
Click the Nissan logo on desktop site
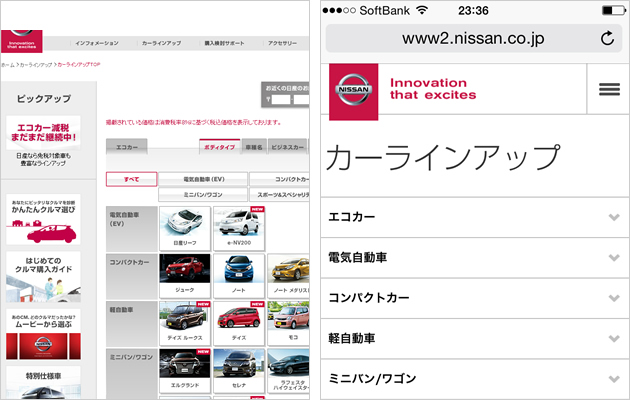tap(21, 41)
